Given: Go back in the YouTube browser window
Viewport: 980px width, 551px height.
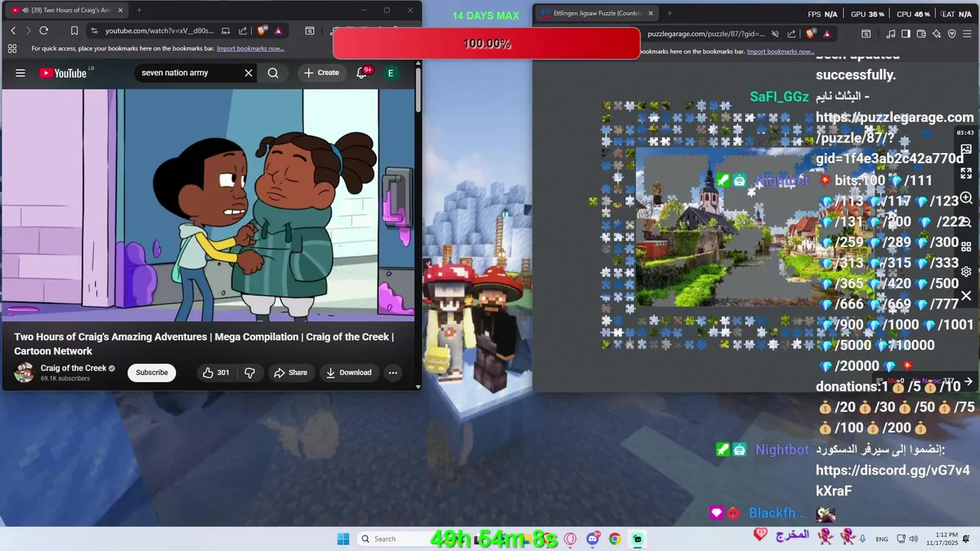Looking at the screenshot, I should coord(13,31).
